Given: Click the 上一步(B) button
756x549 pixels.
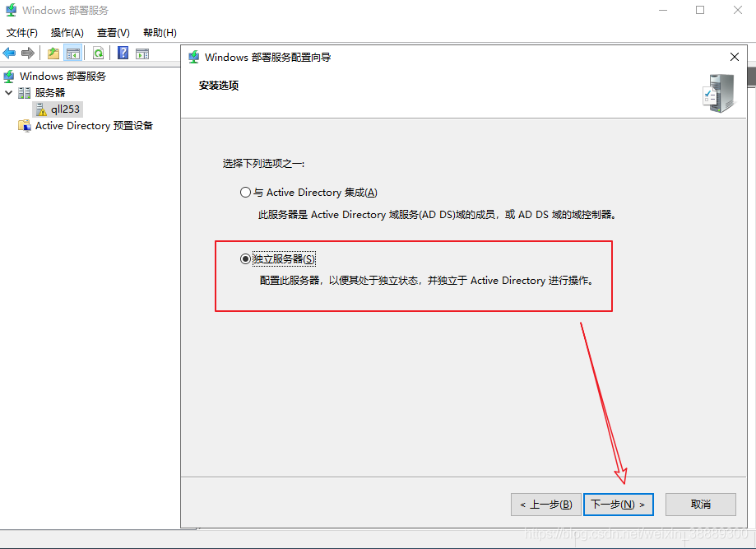Looking at the screenshot, I should (545, 504).
